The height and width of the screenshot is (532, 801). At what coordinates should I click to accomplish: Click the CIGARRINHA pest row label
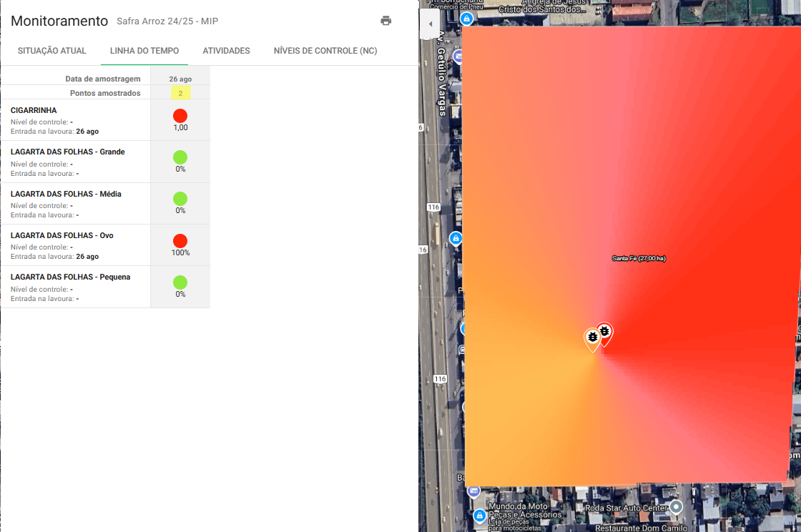(34, 111)
